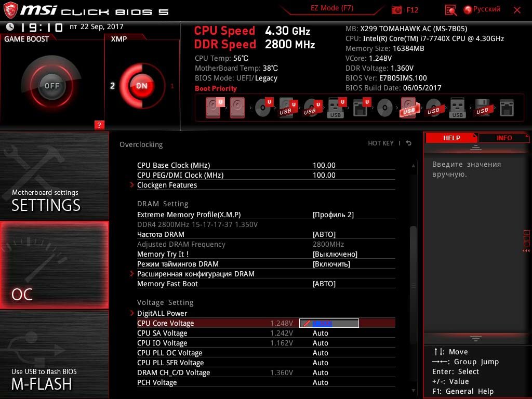Open the X.M.P [Профиль 2] dropdown
Screen dimensions: 532x399
(333, 215)
